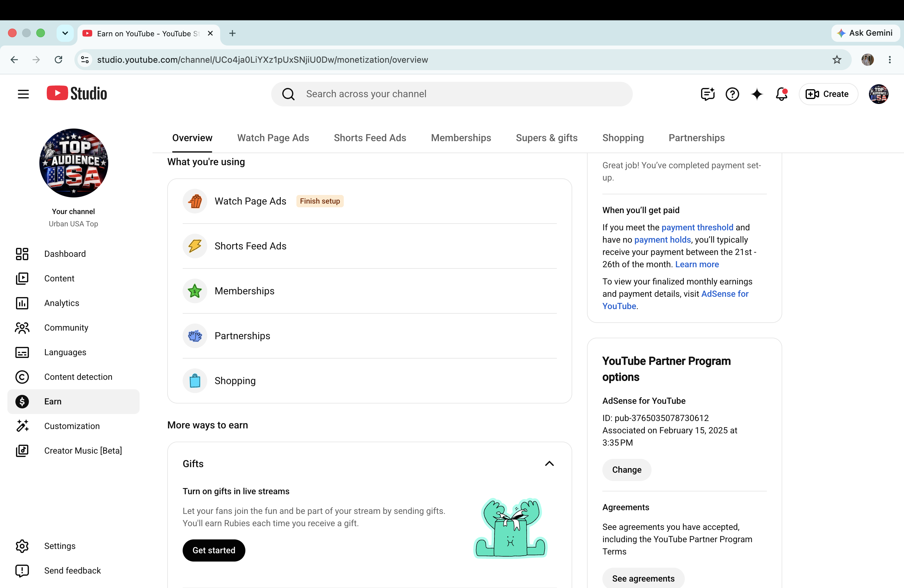This screenshot has width=904, height=588.
Task: Click the Ask Gemini button
Action: click(865, 33)
